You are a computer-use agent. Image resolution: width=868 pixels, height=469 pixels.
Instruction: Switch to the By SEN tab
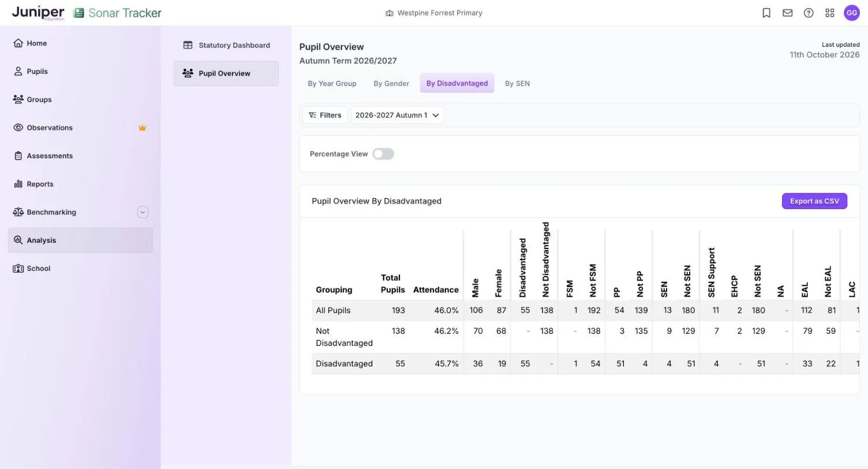[517, 83]
